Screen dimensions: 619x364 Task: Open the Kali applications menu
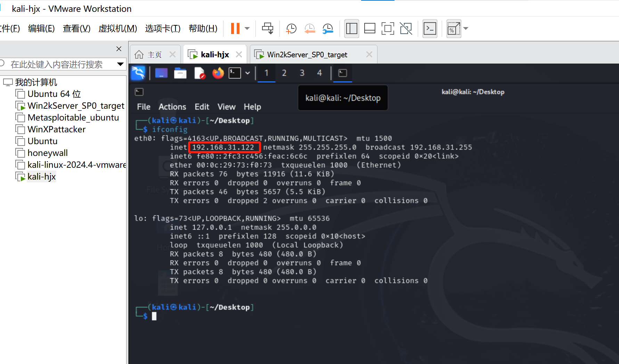coord(138,73)
